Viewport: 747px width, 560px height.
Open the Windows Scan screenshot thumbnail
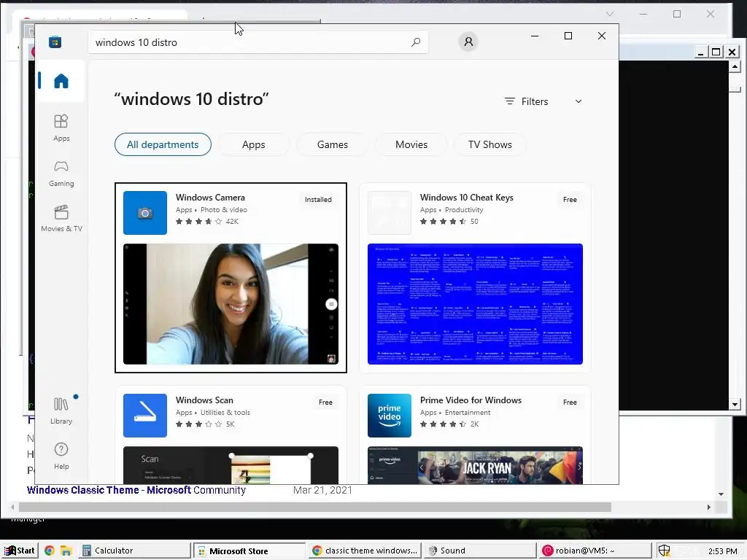coord(231,465)
